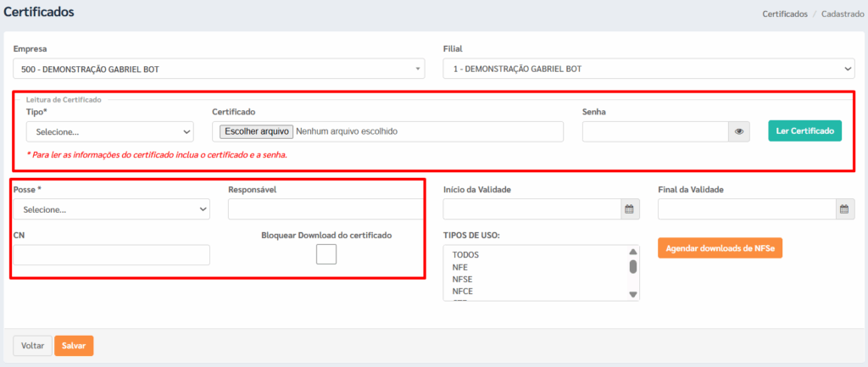Viewport: 868px width, 367px height.
Task: Select NFSE in usage types list
Action: (x=462, y=279)
